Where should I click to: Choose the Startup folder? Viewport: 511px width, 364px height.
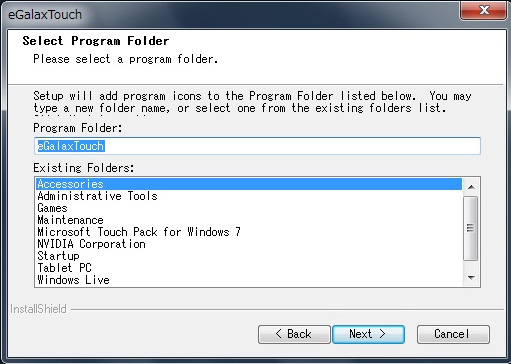point(249,256)
